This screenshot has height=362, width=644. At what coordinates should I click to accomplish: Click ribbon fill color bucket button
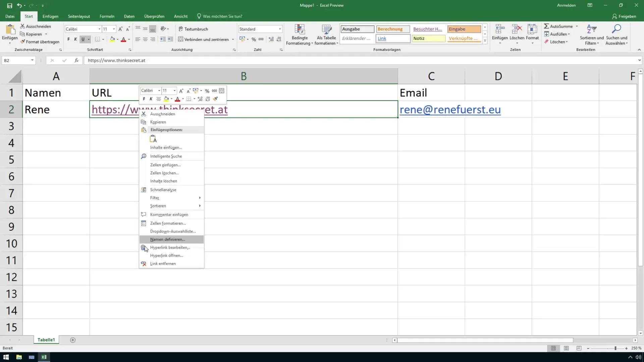(112, 39)
